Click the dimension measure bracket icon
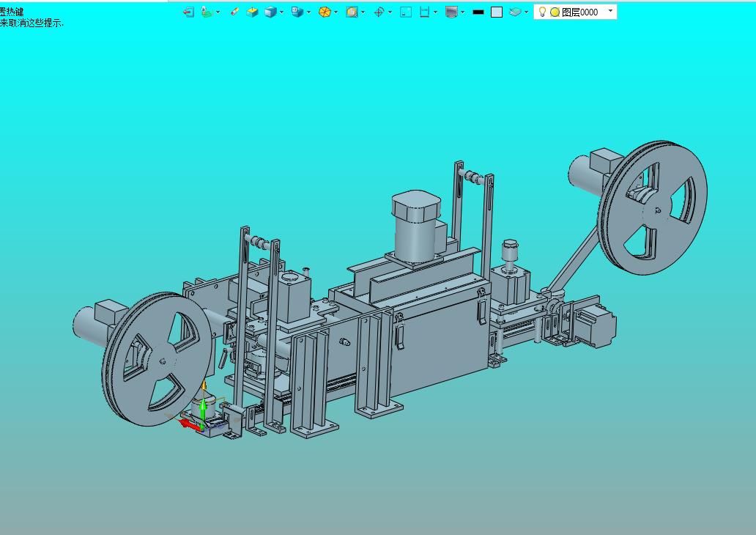 tap(424, 12)
